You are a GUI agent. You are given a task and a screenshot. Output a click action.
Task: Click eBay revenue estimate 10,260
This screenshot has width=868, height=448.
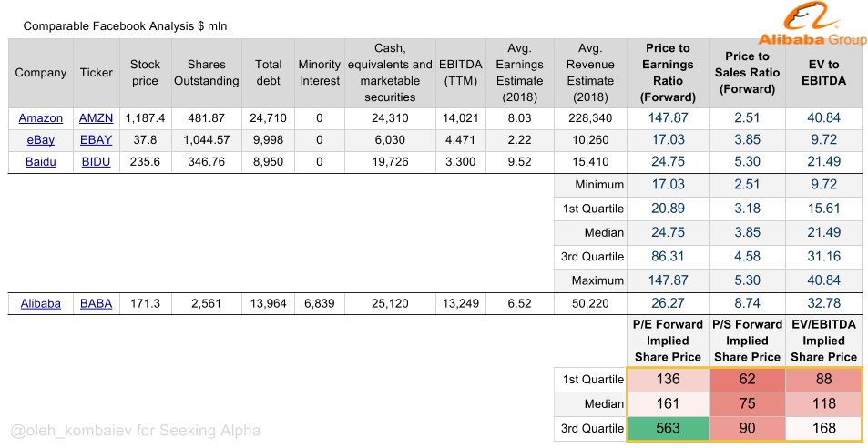[x=590, y=140]
